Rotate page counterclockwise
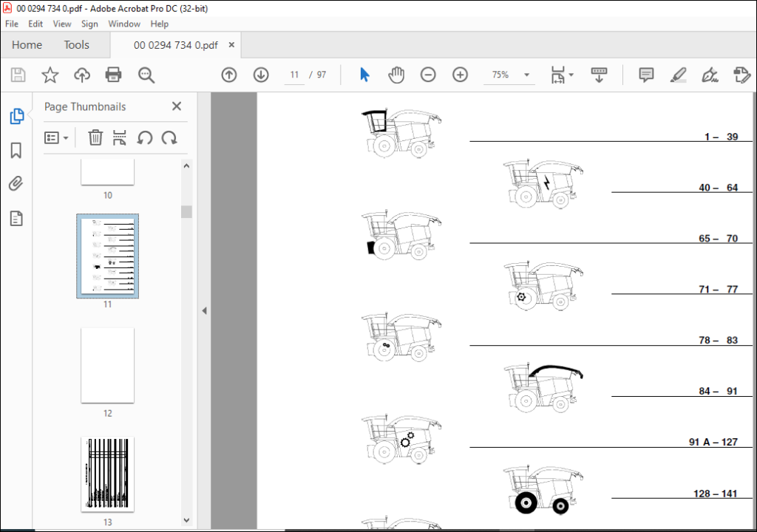 (x=144, y=137)
